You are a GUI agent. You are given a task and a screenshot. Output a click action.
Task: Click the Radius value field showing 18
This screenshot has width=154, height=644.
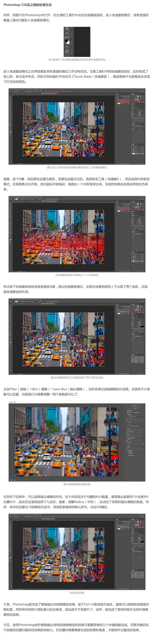(142, 428)
